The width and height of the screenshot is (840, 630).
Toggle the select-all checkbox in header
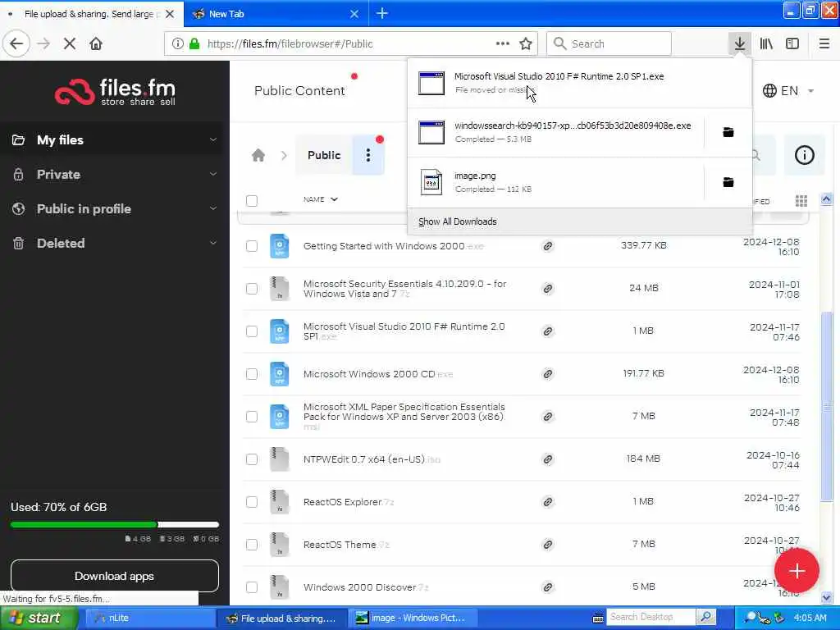click(252, 201)
